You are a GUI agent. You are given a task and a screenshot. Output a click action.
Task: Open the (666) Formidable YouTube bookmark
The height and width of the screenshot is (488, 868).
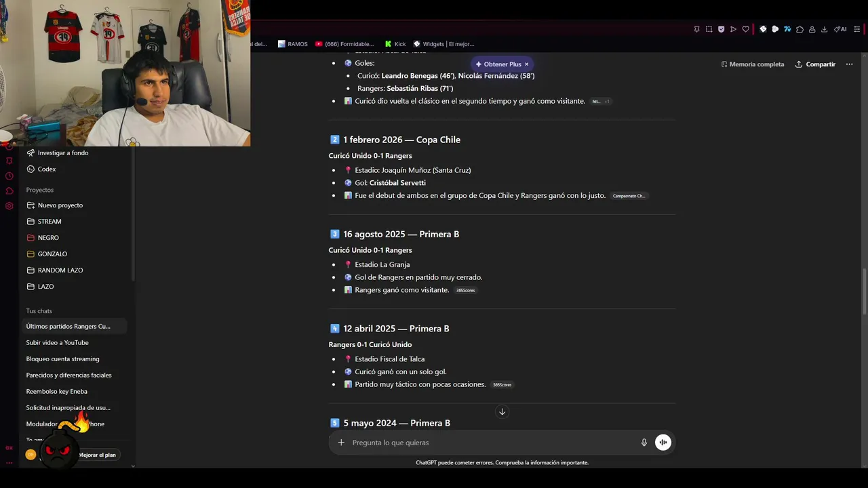[x=344, y=44]
